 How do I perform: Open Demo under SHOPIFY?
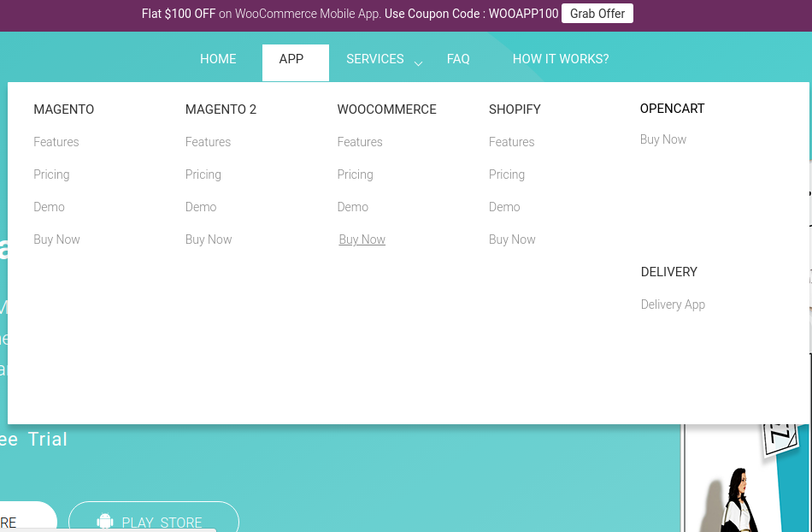click(x=504, y=207)
